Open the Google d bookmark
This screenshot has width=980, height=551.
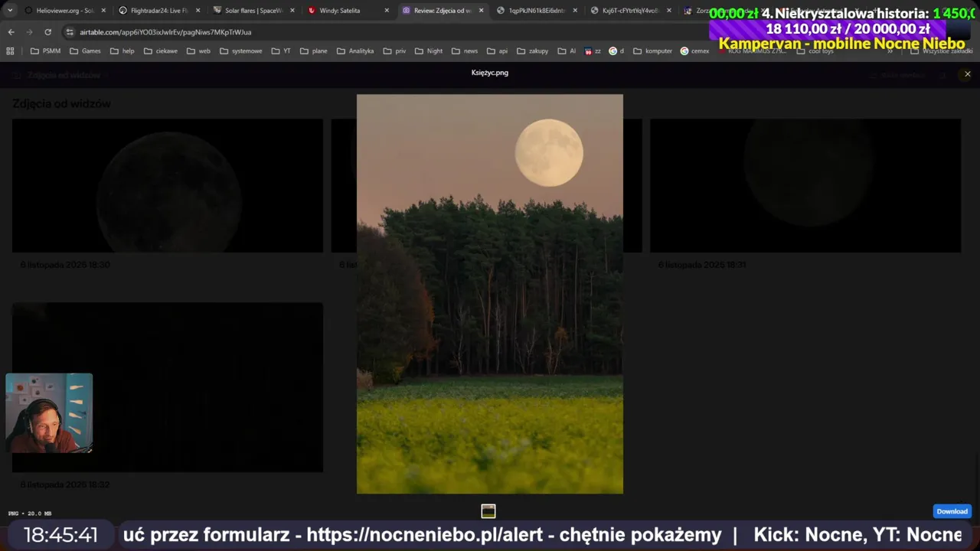coord(616,51)
